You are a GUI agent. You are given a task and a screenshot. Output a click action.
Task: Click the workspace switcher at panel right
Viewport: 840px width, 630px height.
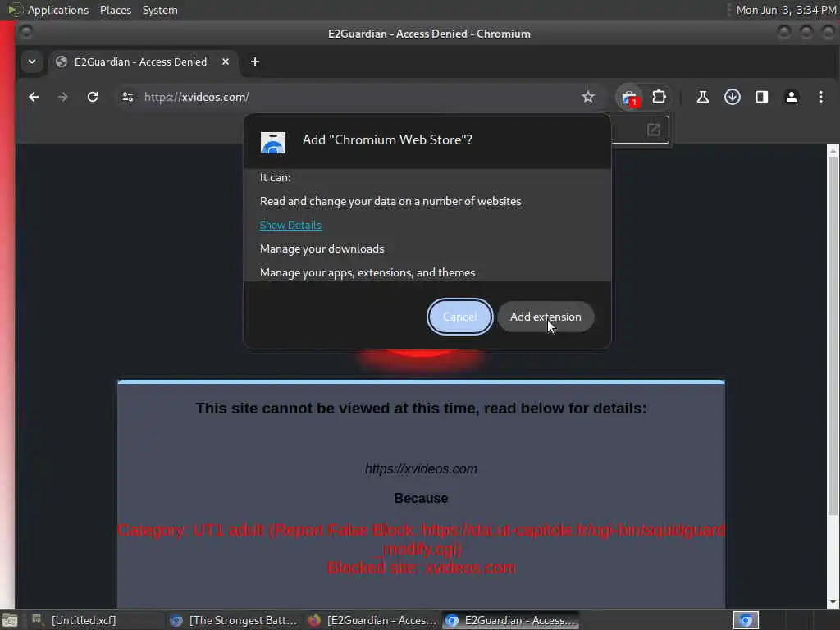[x=746, y=620]
